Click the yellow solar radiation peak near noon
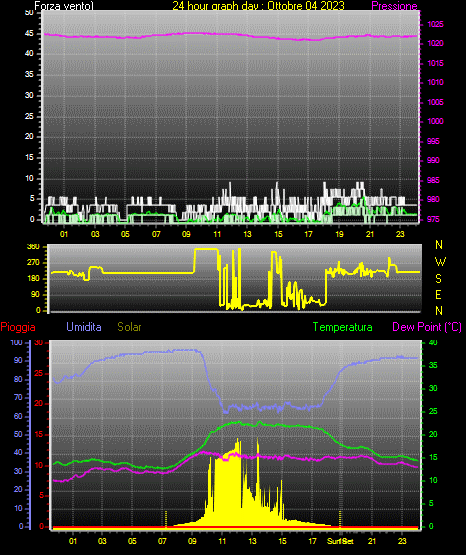Viewport: 466px width, 555px height. 237,440
